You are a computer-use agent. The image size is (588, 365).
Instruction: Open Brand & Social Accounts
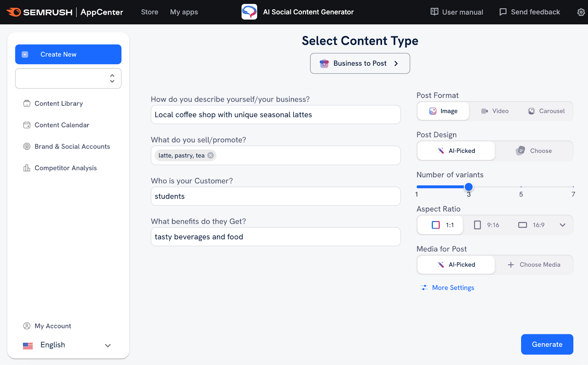[x=72, y=146]
